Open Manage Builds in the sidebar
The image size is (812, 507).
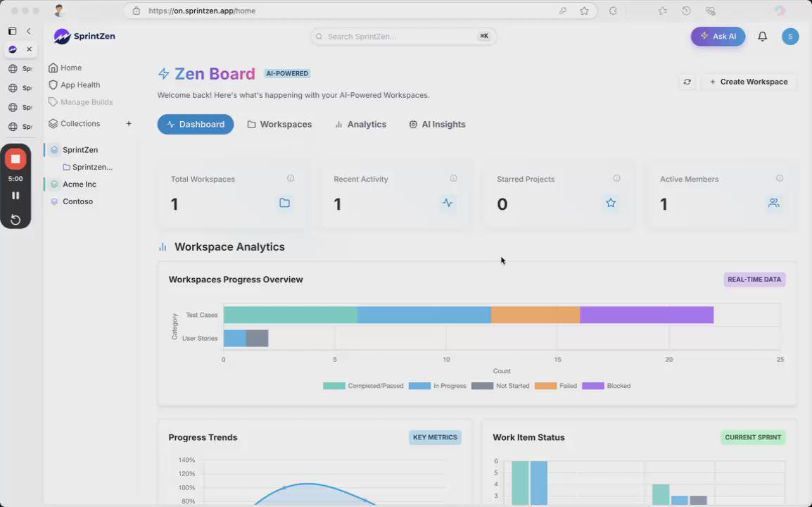click(x=81, y=102)
